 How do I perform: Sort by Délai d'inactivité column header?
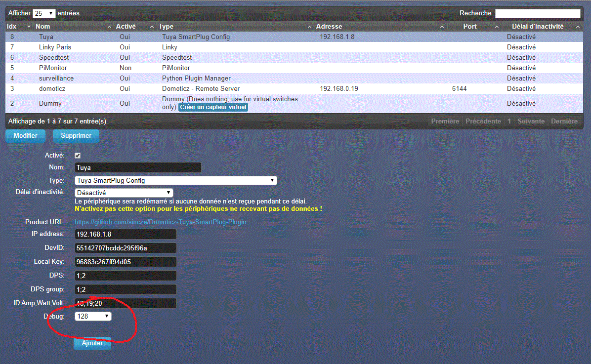coord(542,26)
